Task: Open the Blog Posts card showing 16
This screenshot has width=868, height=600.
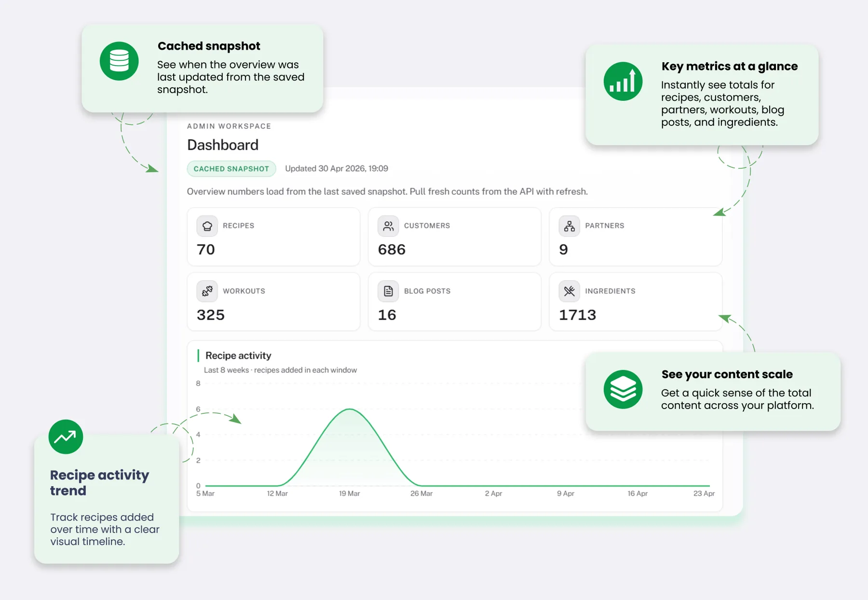Action: pyautogui.click(x=455, y=302)
